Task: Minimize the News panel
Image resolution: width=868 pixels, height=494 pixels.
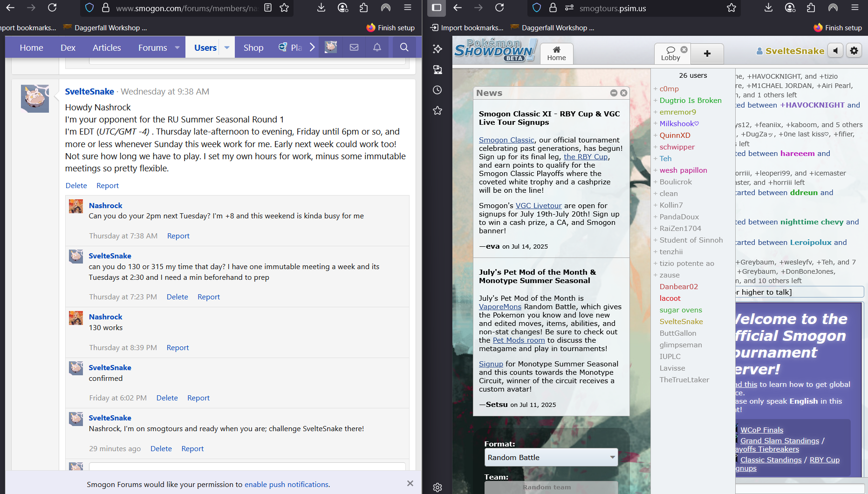Action: (614, 93)
